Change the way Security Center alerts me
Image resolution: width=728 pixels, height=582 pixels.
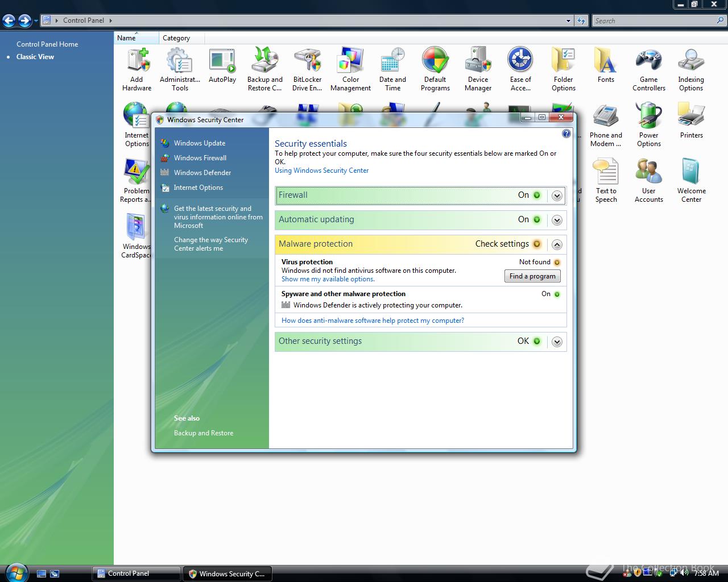tap(211, 244)
